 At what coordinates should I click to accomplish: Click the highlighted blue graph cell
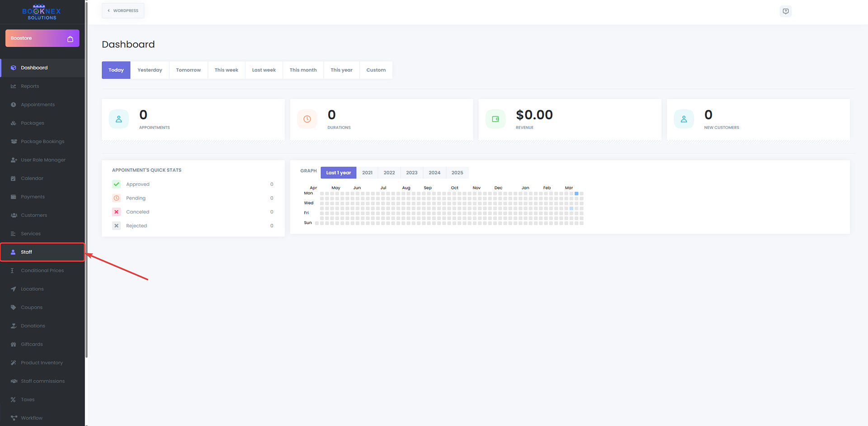576,194
